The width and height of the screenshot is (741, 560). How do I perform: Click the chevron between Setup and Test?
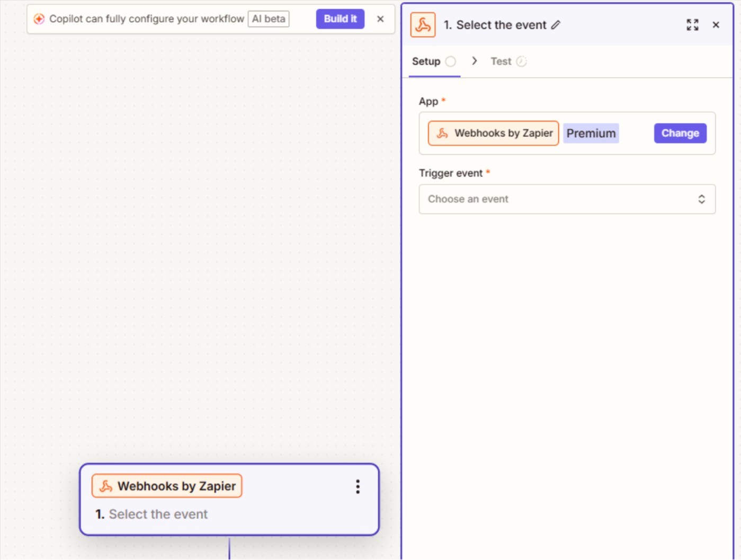click(x=474, y=61)
